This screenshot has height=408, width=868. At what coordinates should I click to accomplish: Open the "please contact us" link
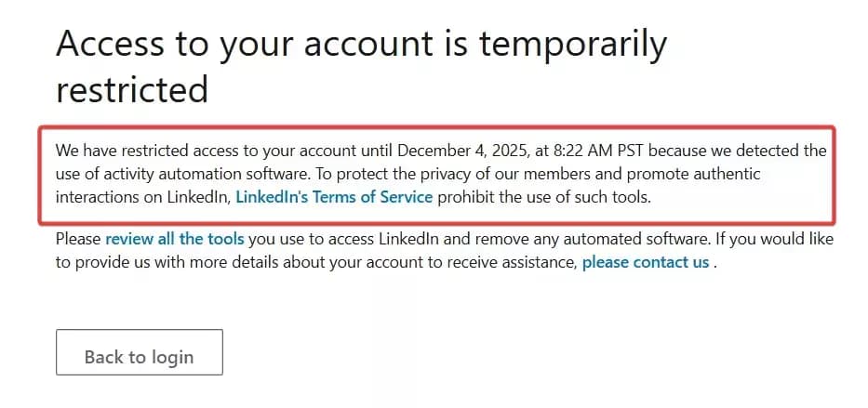coord(646,262)
